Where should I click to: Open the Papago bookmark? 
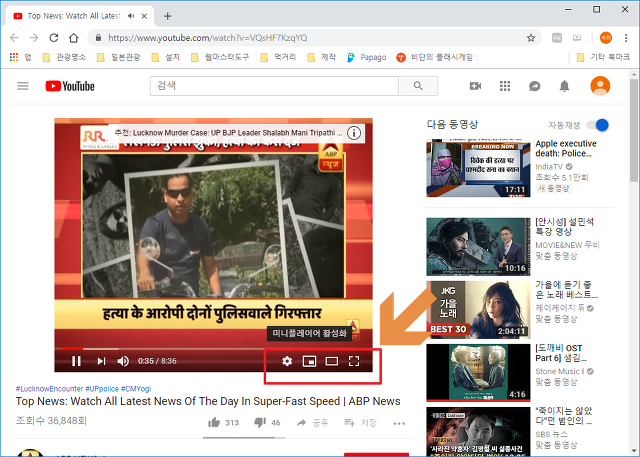pos(367,57)
